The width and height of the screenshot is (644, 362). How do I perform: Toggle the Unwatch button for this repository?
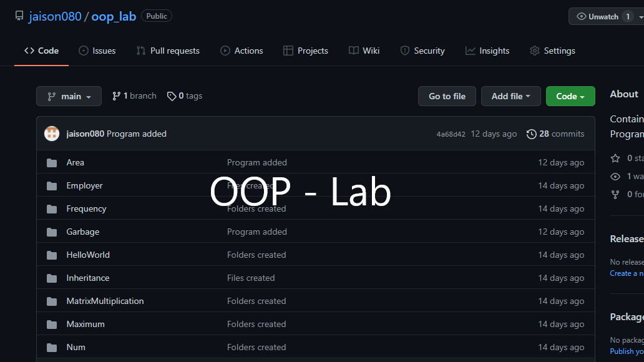[x=597, y=17]
